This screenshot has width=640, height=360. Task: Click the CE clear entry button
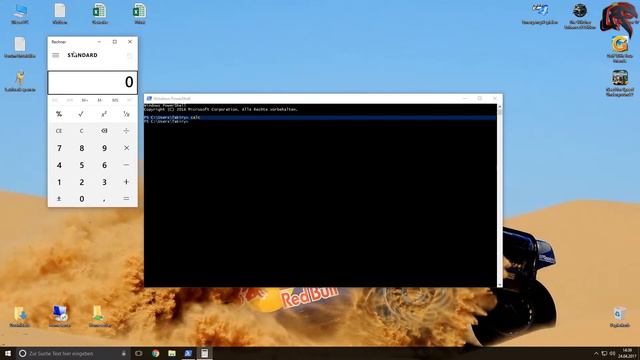point(59,131)
